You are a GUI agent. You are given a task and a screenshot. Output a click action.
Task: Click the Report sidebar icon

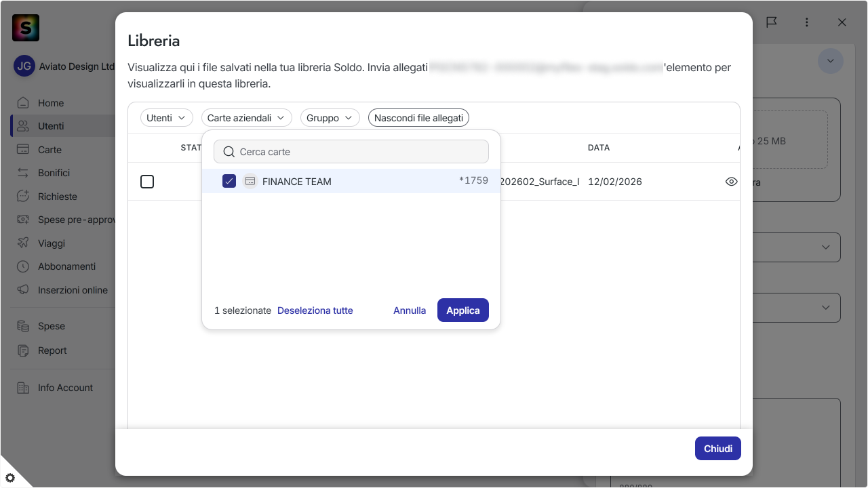click(23, 350)
